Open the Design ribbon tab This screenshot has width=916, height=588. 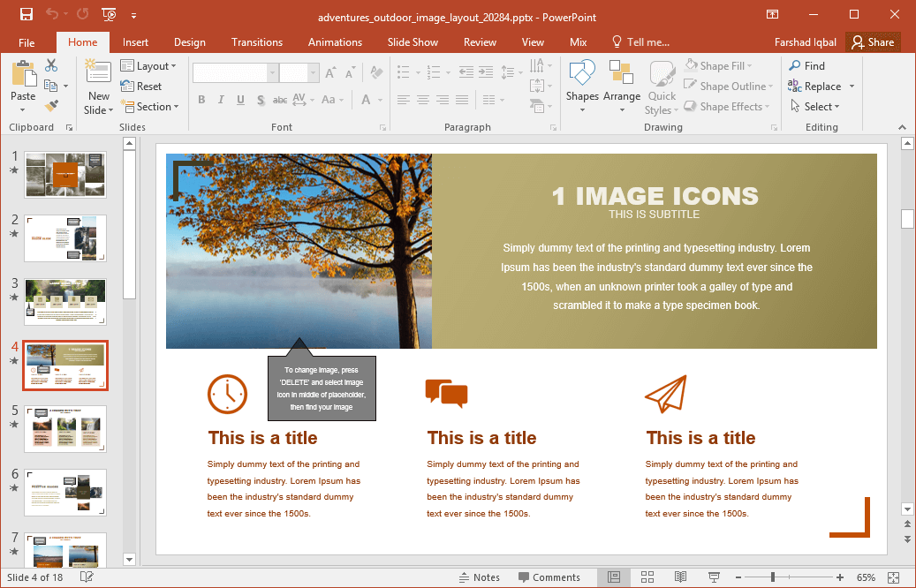pyautogui.click(x=189, y=42)
